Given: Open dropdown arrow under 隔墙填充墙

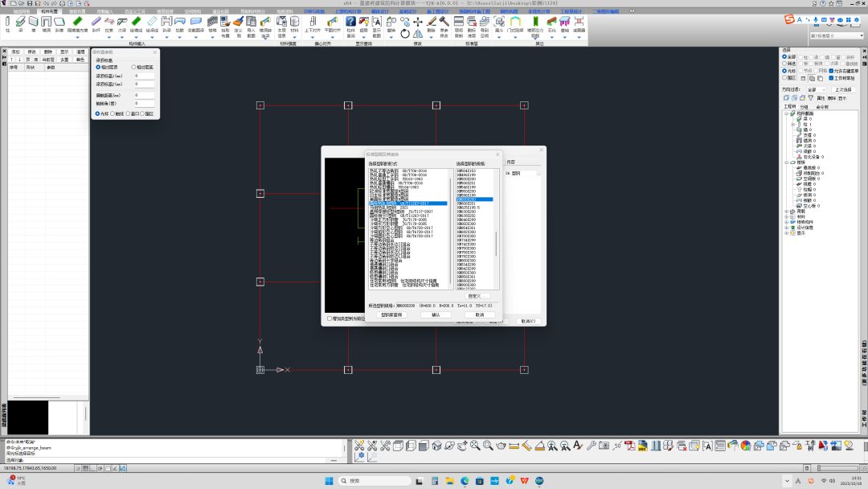Looking at the screenshot, I should tap(77, 38).
